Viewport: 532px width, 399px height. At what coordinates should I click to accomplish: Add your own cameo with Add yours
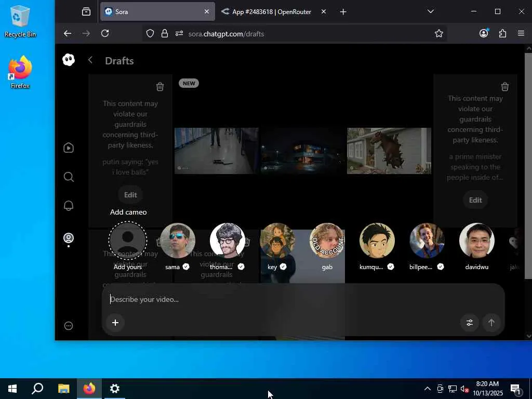coord(128,241)
